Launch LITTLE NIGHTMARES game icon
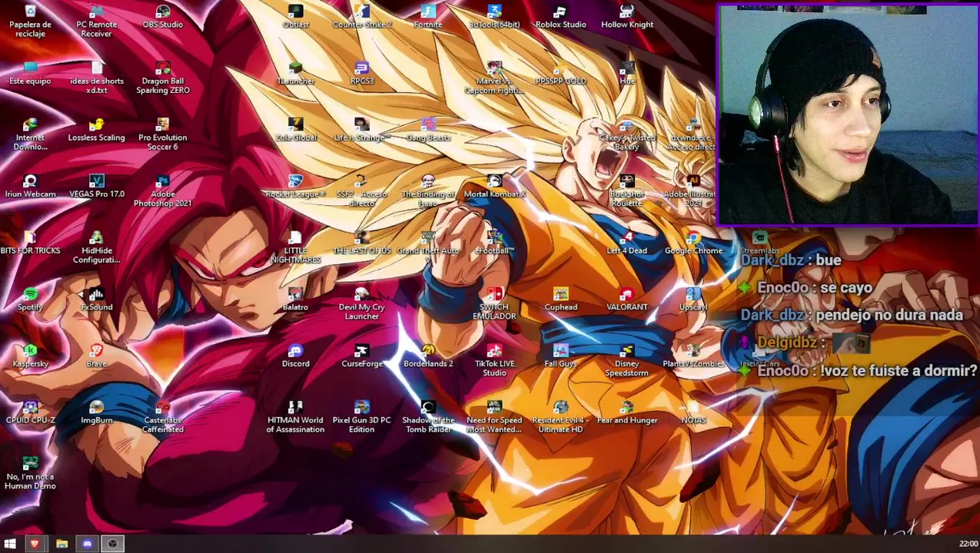The width and height of the screenshot is (980, 553). tap(295, 247)
